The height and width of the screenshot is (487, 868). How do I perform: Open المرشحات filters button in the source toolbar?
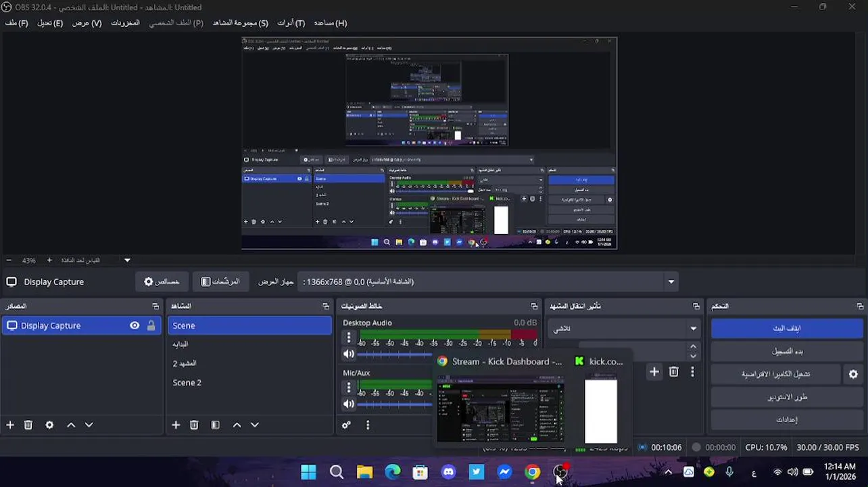(220, 281)
